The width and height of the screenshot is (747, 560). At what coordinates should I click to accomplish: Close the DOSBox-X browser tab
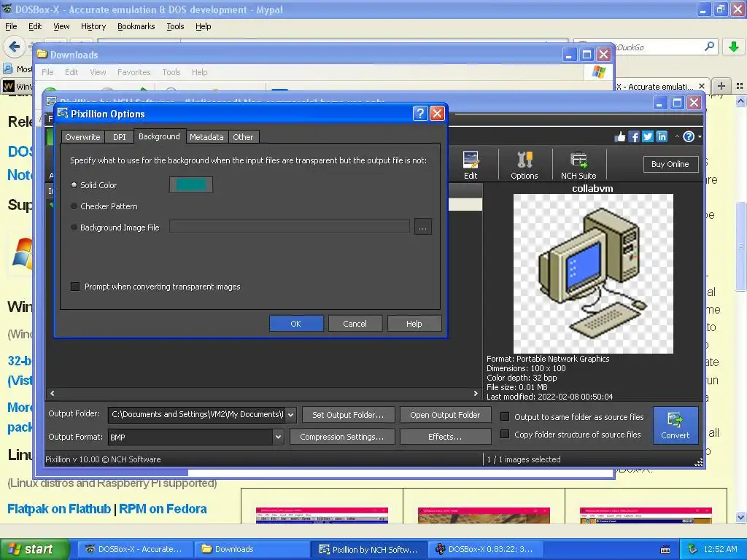point(701,86)
